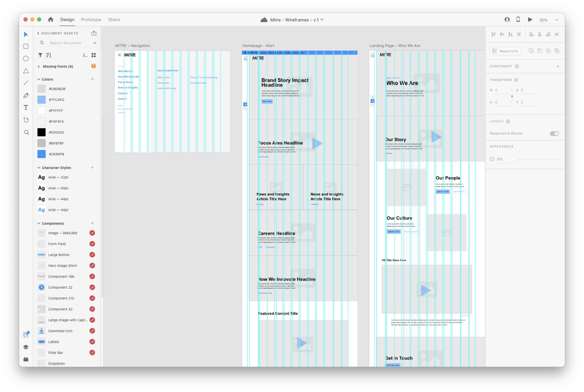Screen dimensions: 584x392
Task: Open the Plugins panel icon
Action: (x=26, y=359)
